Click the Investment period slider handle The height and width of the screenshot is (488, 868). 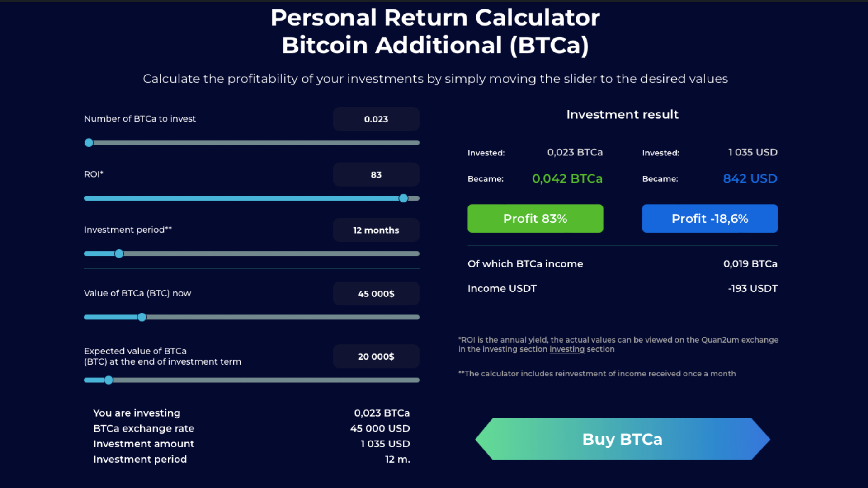[119, 254]
